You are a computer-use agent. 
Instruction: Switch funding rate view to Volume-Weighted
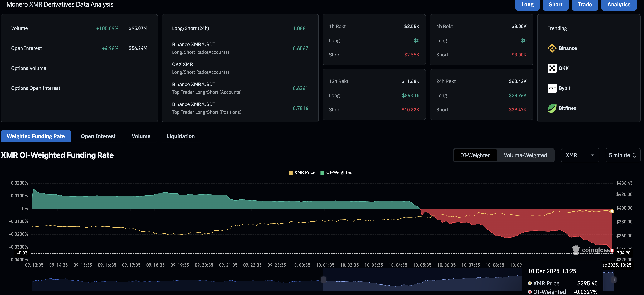525,155
